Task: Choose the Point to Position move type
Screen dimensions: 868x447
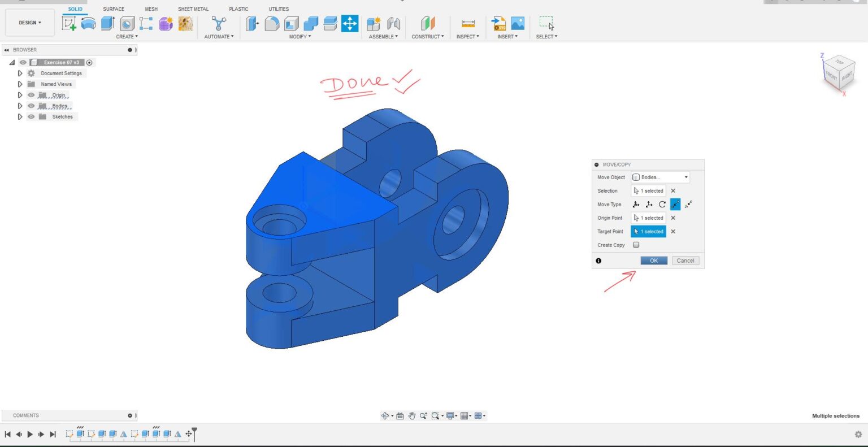Action: 689,204
